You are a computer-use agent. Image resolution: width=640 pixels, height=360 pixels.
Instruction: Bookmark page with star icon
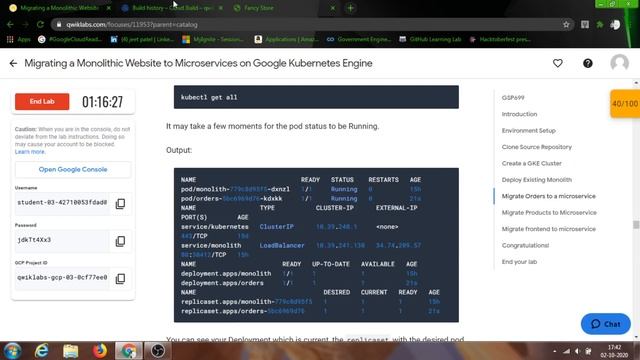pos(566,24)
